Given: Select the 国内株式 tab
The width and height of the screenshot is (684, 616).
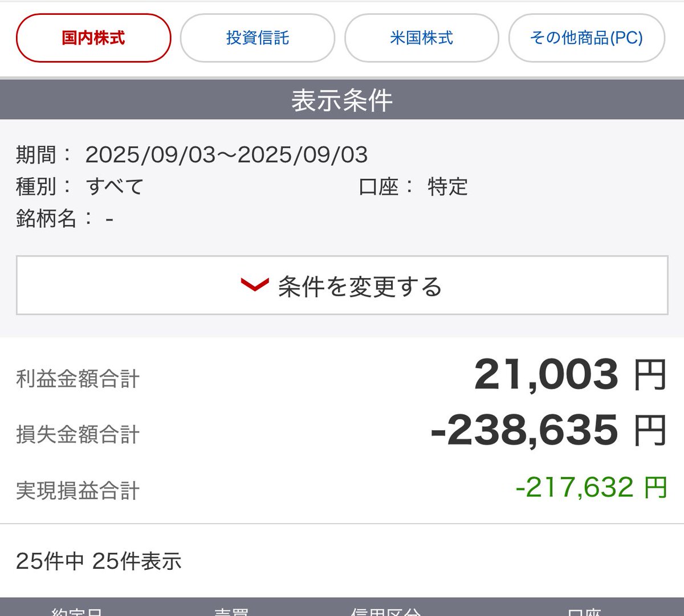Looking at the screenshot, I should (x=93, y=38).
